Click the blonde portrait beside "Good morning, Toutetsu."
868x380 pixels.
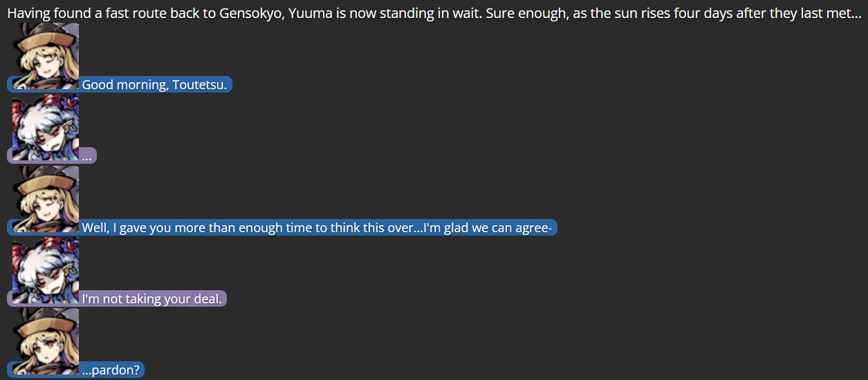click(46, 57)
